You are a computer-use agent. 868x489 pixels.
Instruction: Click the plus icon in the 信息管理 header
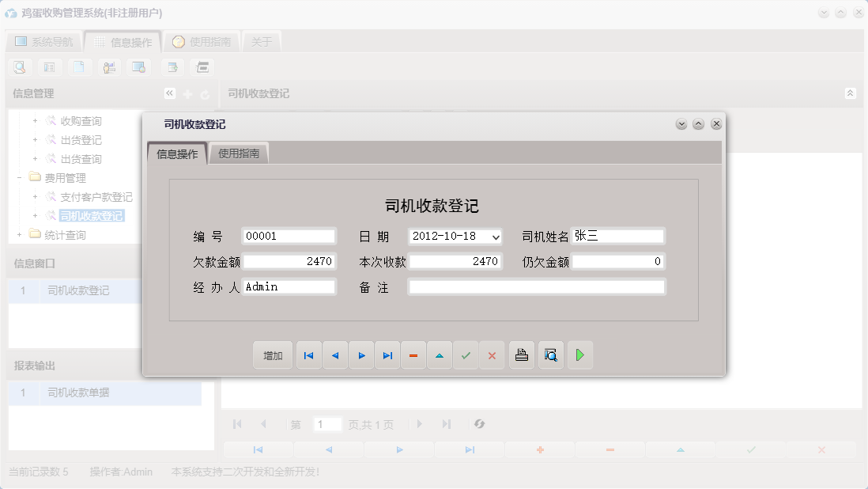(187, 93)
